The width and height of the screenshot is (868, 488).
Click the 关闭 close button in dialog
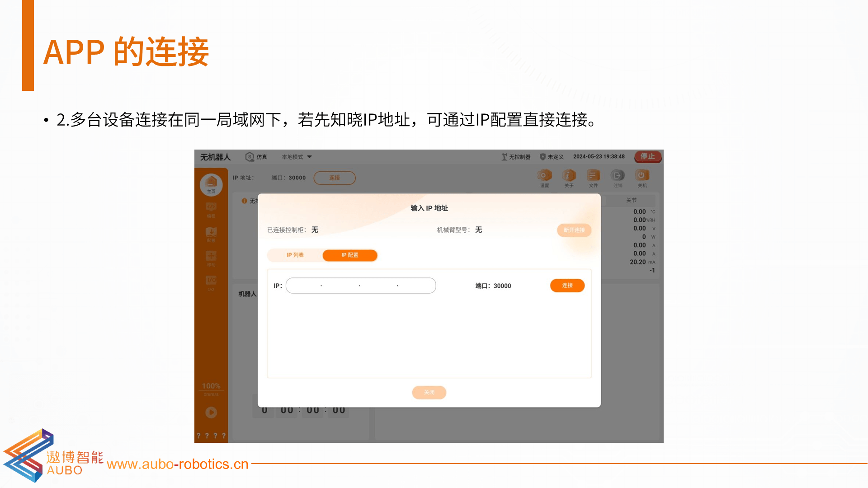coord(429,392)
